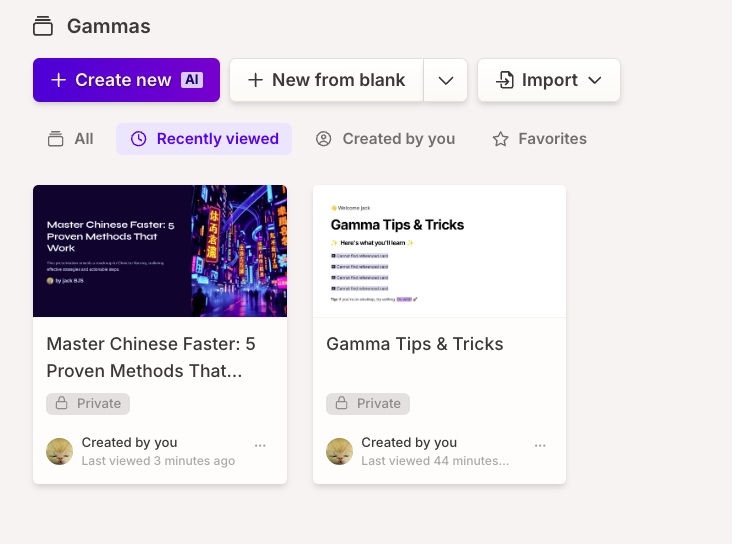The height and width of the screenshot is (544, 732).
Task: Open the Gamma Tips & Tricks thumbnail
Action: (x=439, y=251)
